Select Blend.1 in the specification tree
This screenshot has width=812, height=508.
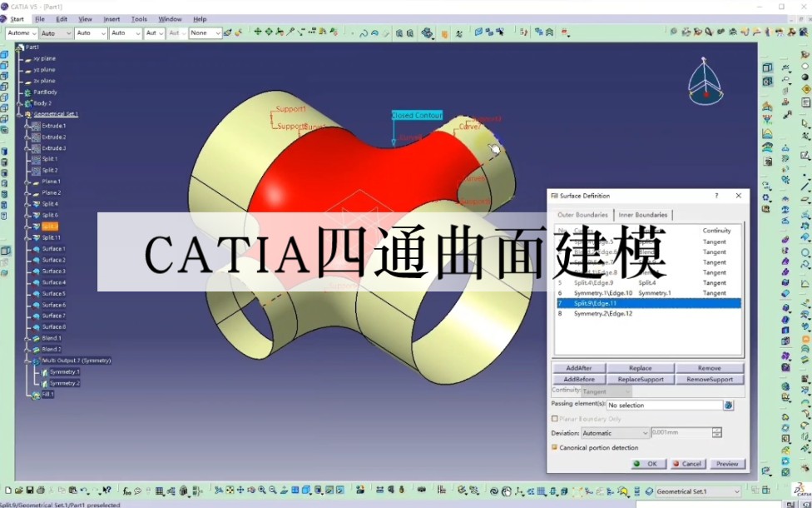tap(52, 338)
